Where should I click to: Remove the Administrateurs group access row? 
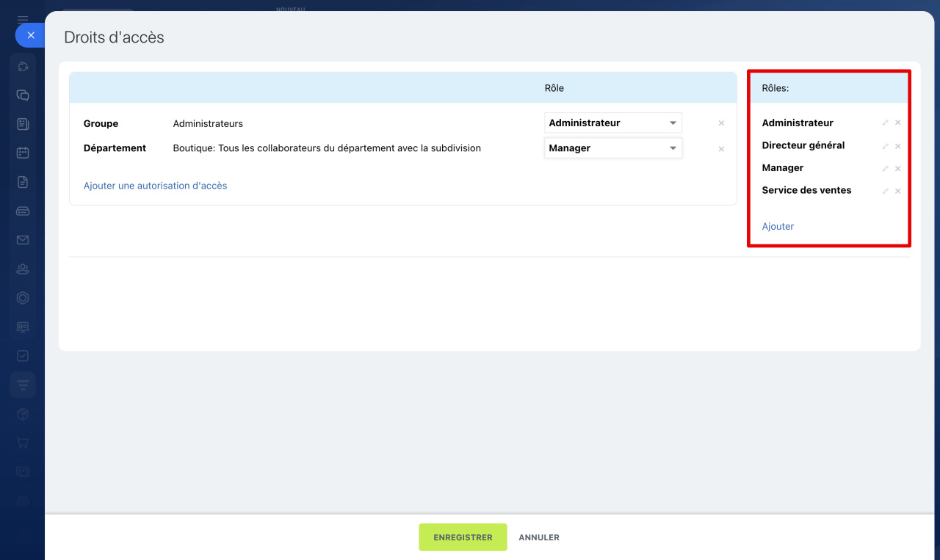click(721, 124)
